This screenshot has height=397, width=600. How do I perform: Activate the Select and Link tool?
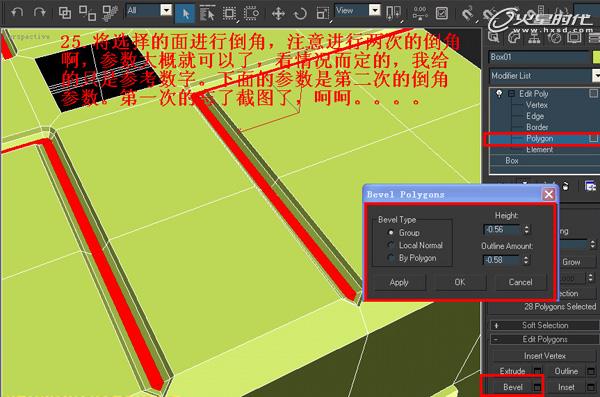tap(65, 13)
